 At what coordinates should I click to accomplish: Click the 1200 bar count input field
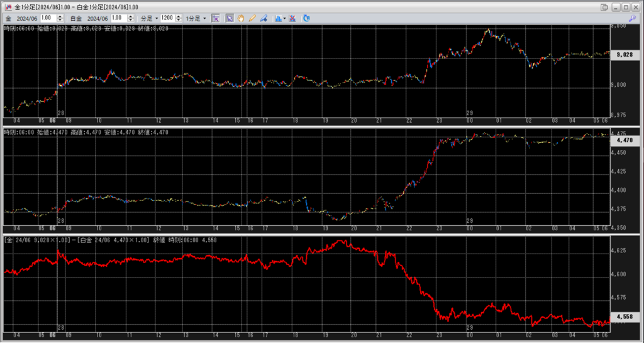point(167,18)
